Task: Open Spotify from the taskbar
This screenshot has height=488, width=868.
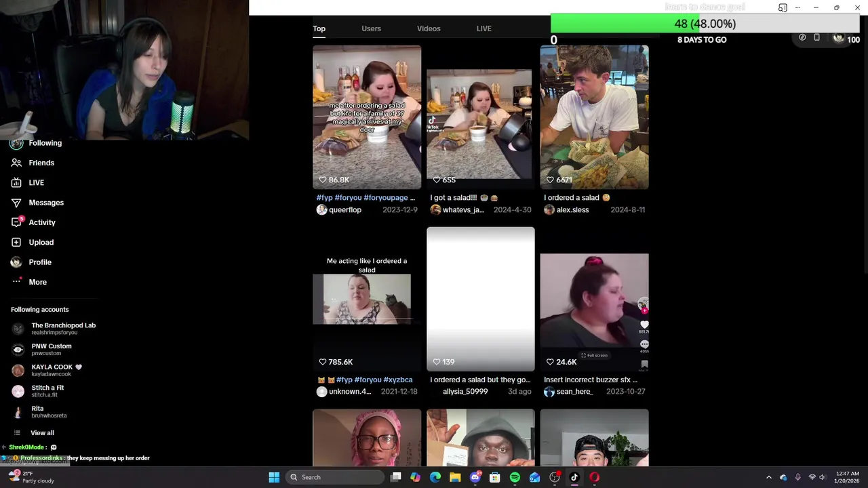Action: point(515,477)
